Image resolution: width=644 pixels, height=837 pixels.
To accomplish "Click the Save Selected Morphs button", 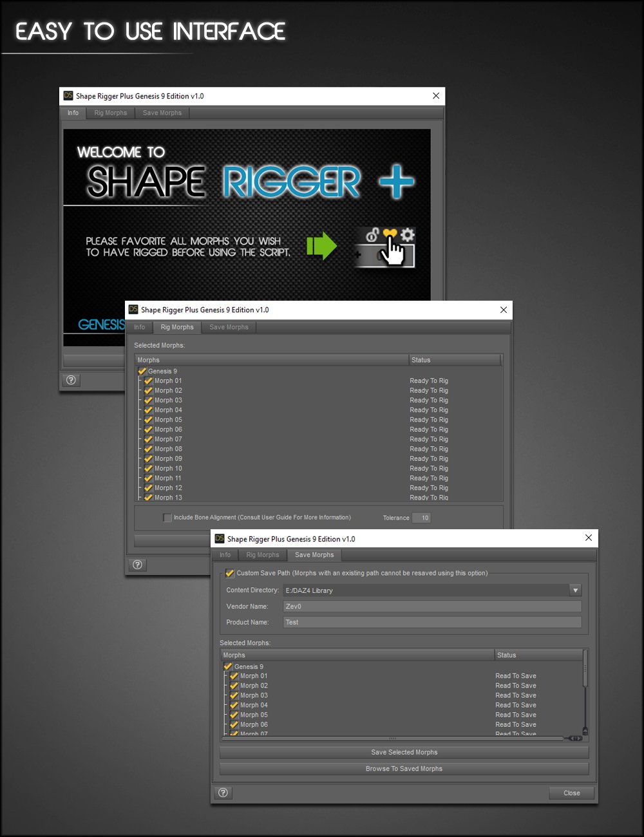I will (404, 751).
